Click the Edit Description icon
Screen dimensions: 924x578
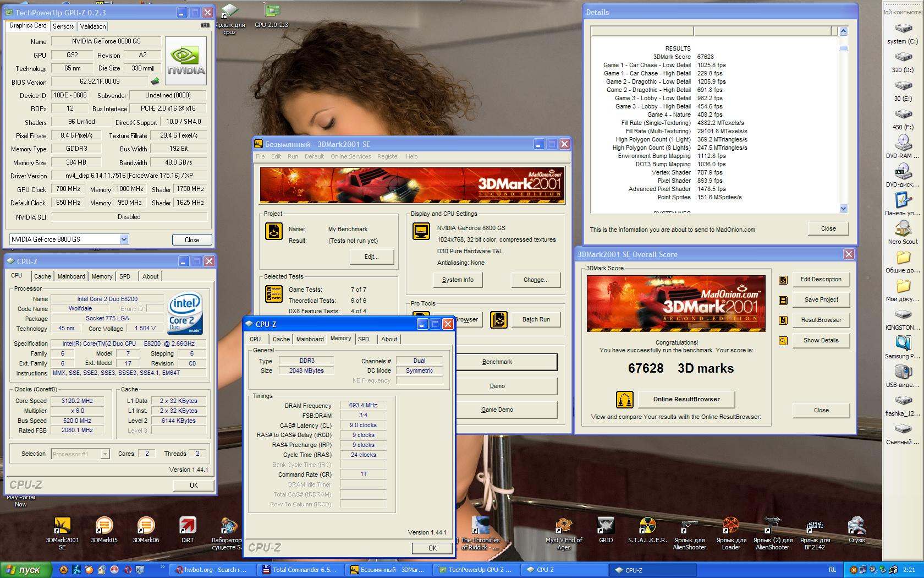pos(783,280)
